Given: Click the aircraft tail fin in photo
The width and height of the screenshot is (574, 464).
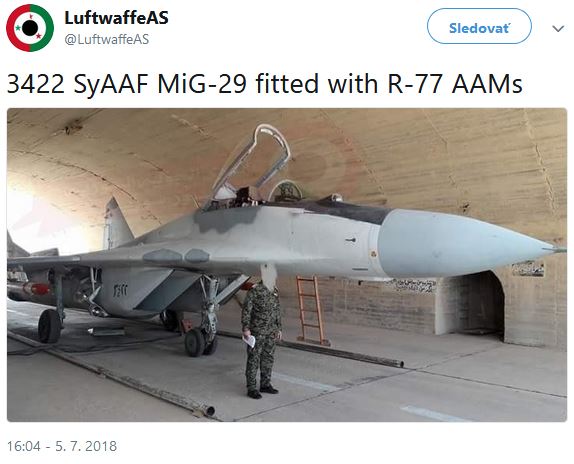Looking at the screenshot, I should pyautogui.click(x=116, y=224).
